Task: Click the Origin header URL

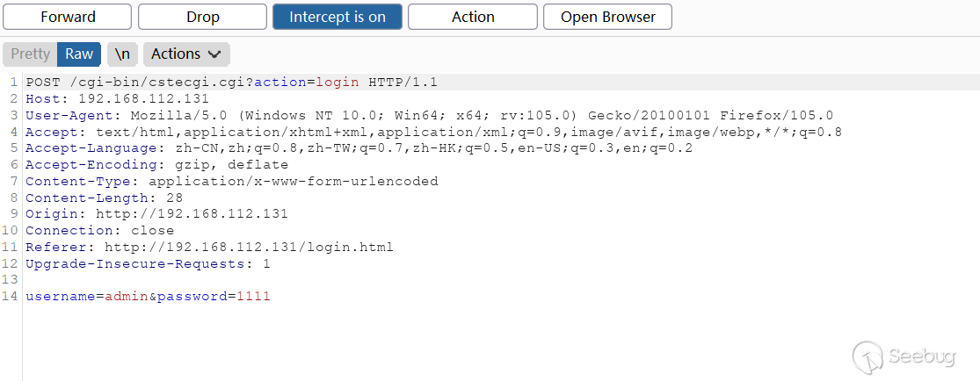Action: [192, 214]
